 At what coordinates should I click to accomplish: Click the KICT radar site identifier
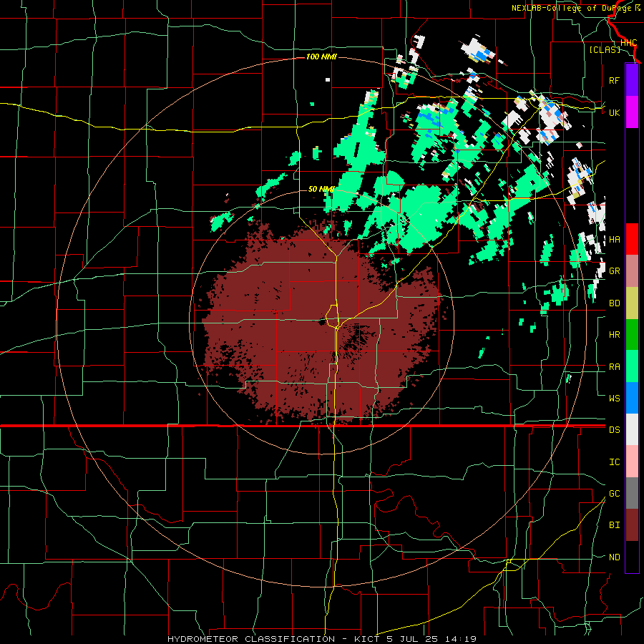[x=369, y=639]
